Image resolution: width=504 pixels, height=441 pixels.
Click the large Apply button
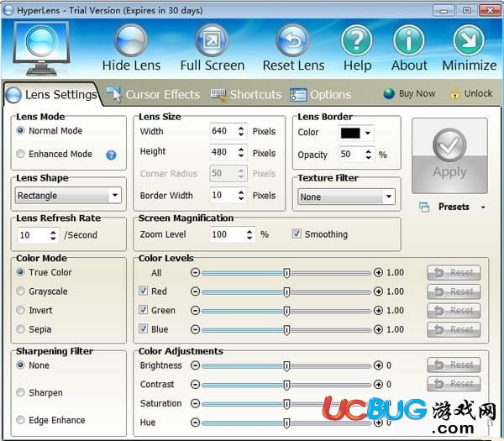coord(449,155)
